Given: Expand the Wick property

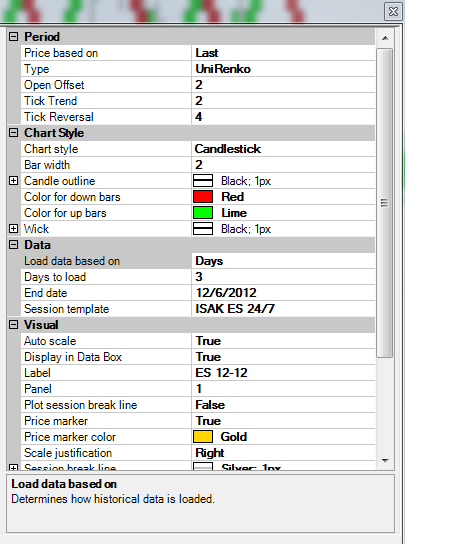Looking at the screenshot, I should tap(13, 229).
